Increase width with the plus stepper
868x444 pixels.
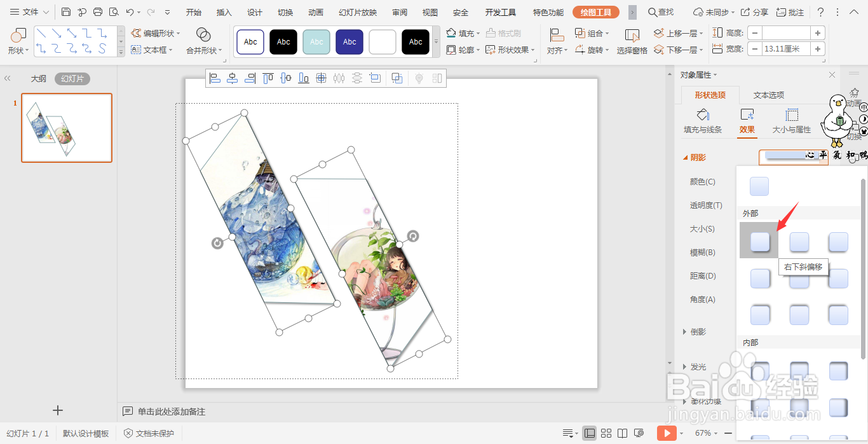pyautogui.click(x=818, y=49)
